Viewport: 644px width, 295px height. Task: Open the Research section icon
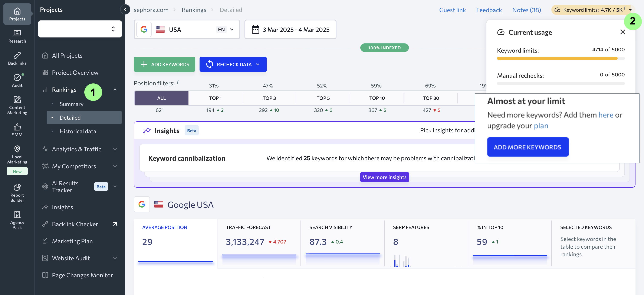click(17, 33)
